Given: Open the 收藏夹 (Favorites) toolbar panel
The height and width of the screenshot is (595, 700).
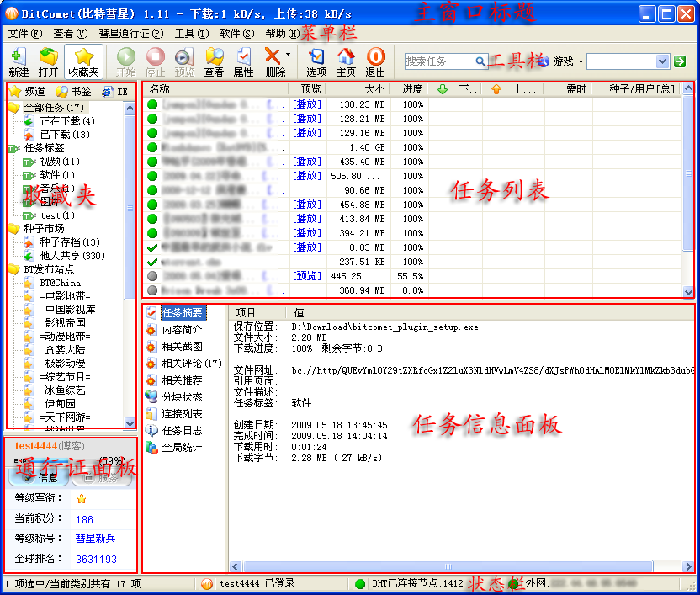Looking at the screenshot, I should (x=82, y=61).
